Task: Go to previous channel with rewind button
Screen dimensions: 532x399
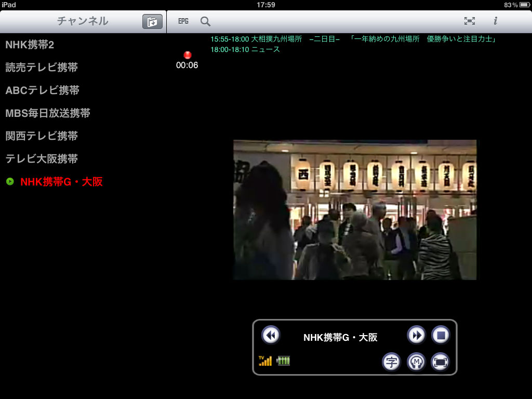Action: [x=271, y=335]
